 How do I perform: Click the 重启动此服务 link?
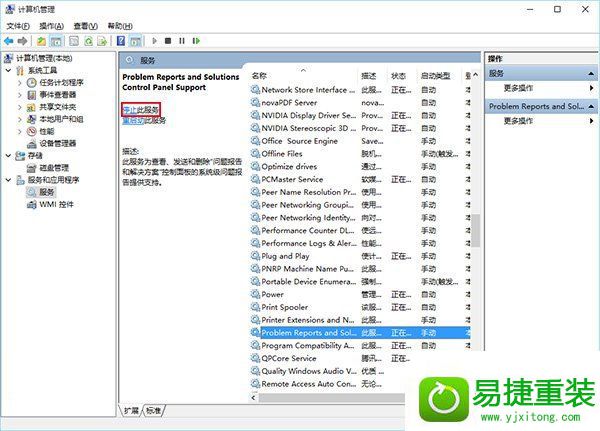coord(144,121)
